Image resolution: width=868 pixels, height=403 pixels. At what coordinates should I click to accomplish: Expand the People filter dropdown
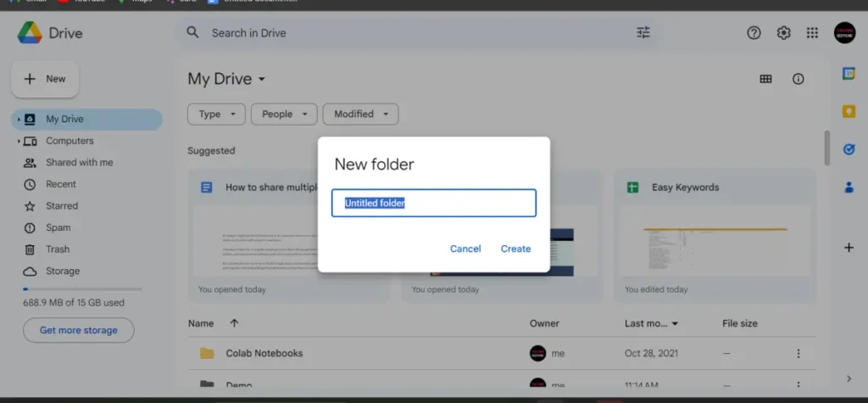point(284,115)
